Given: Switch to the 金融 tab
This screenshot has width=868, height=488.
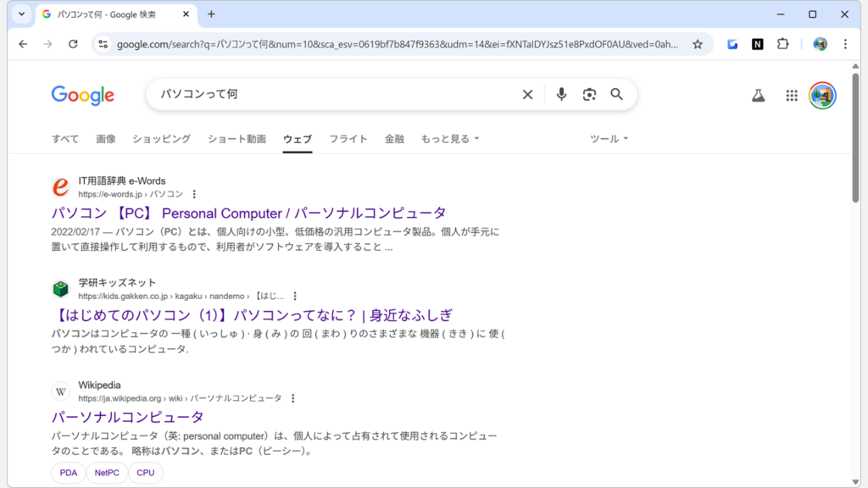Looking at the screenshot, I should pos(394,139).
